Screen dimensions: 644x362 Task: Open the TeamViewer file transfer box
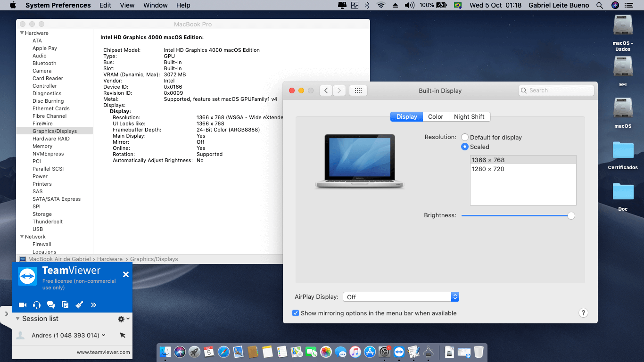[65, 305]
